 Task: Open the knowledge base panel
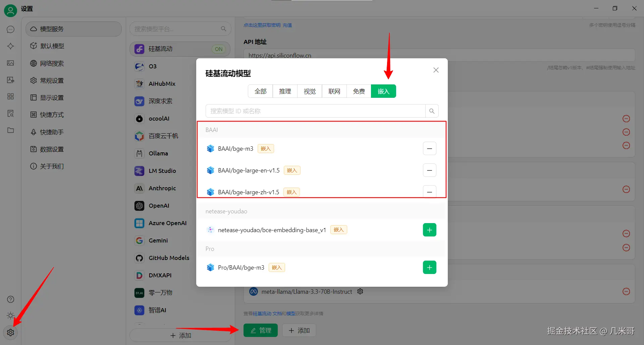click(10, 114)
